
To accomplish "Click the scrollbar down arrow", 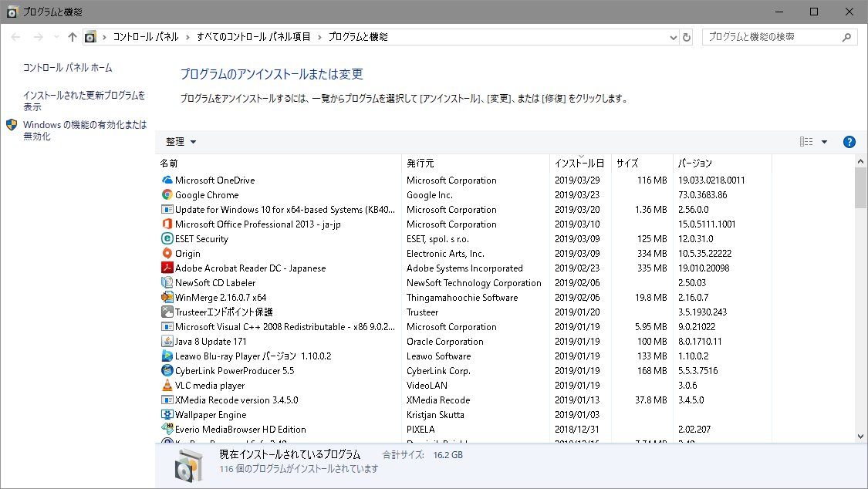I will tap(860, 437).
